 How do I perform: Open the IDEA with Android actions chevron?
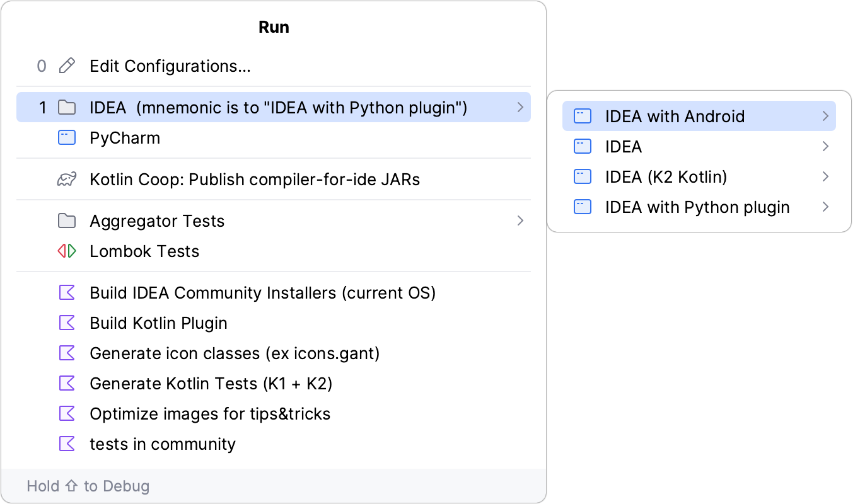[x=825, y=117]
